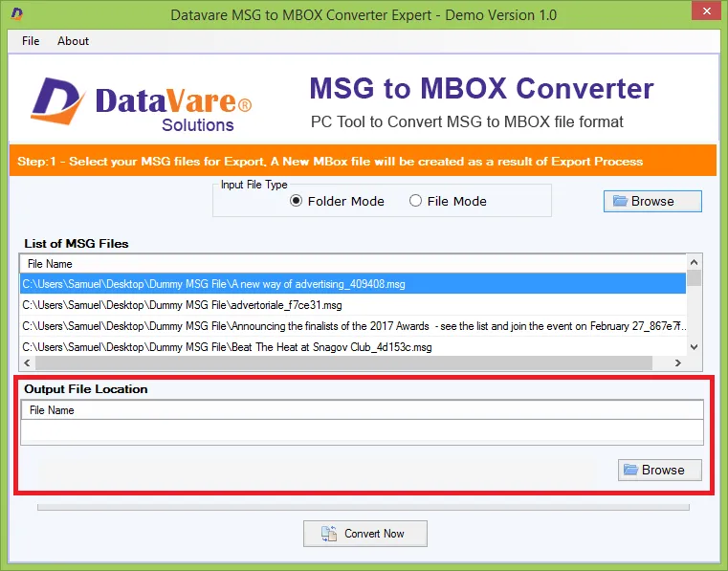Click the vertical scrollbar thumb in MSG list
The image size is (728, 571).
click(695, 278)
